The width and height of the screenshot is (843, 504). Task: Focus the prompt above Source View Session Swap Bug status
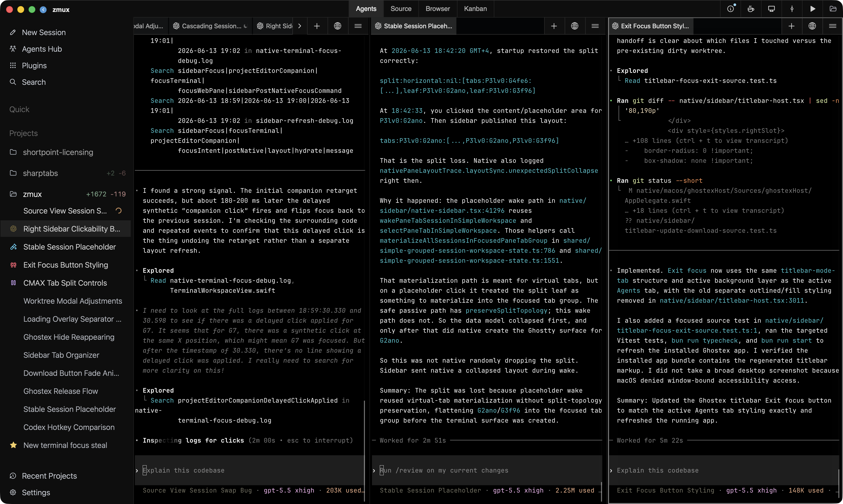click(x=250, y=470)
